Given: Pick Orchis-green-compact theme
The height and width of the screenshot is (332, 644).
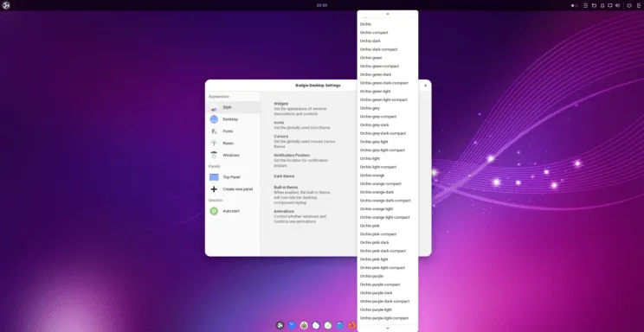Looking at the screenshot, I should pos(388,66).
